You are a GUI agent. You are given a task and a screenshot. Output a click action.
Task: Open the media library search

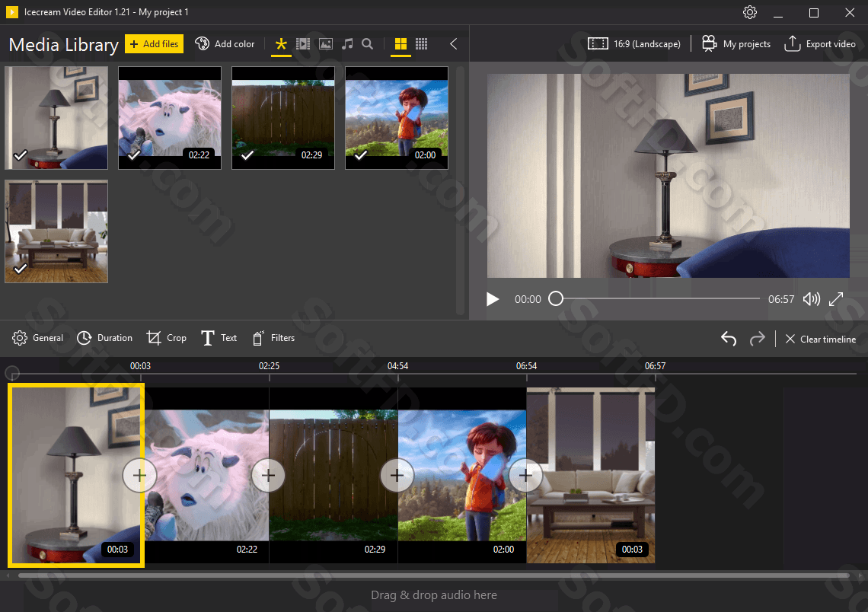click(x=367, y=43)
